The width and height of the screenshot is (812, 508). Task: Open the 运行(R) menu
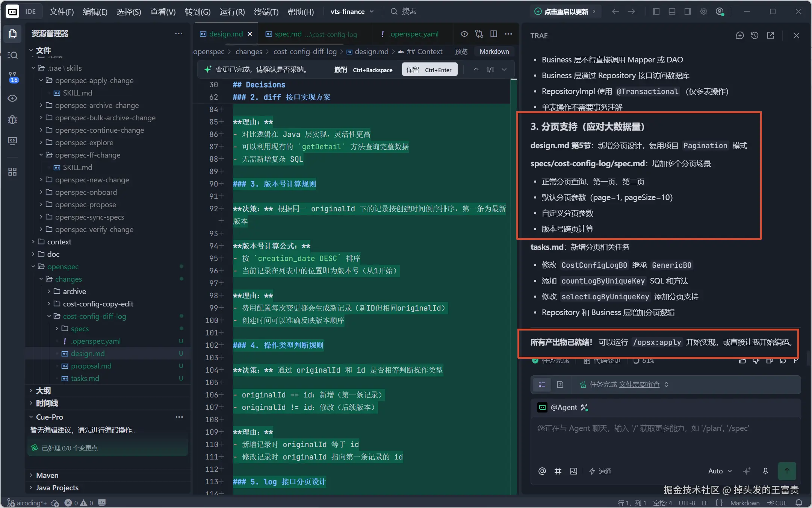[232, 12]
